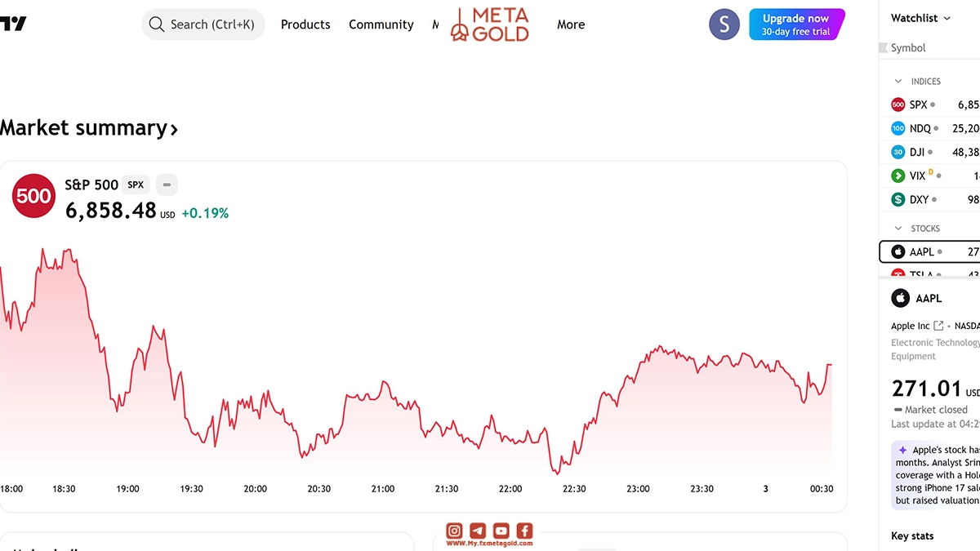The image size is (980, 551).
Task: Click the DJI 30 watchlist icon
Action: point(898,152)
